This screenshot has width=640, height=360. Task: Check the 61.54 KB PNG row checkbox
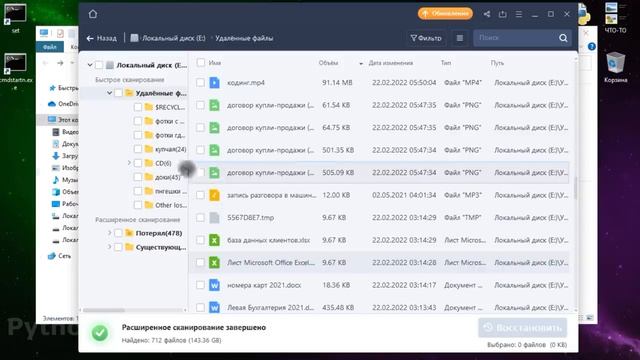coord(200,105)
